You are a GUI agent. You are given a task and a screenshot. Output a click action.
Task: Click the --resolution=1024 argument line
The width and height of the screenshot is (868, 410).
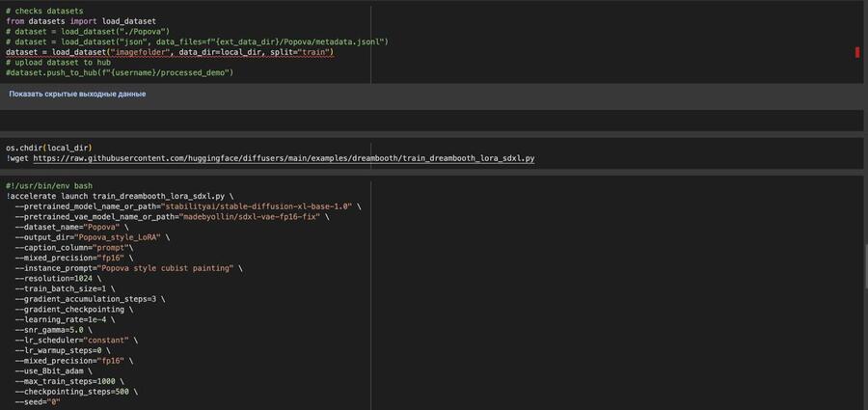[59, 278]
